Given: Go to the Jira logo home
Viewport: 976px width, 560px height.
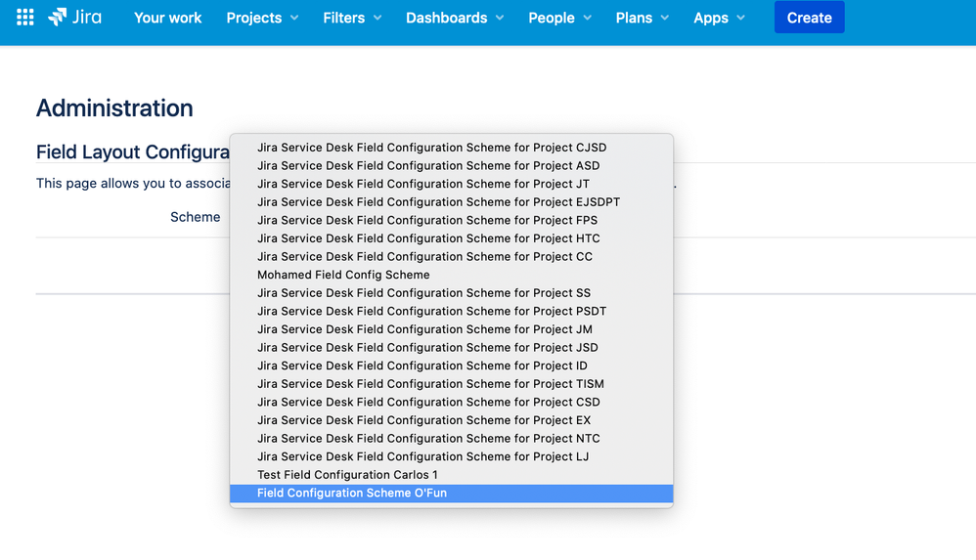Looking at the screenshot, I should (x=74, y=18).
